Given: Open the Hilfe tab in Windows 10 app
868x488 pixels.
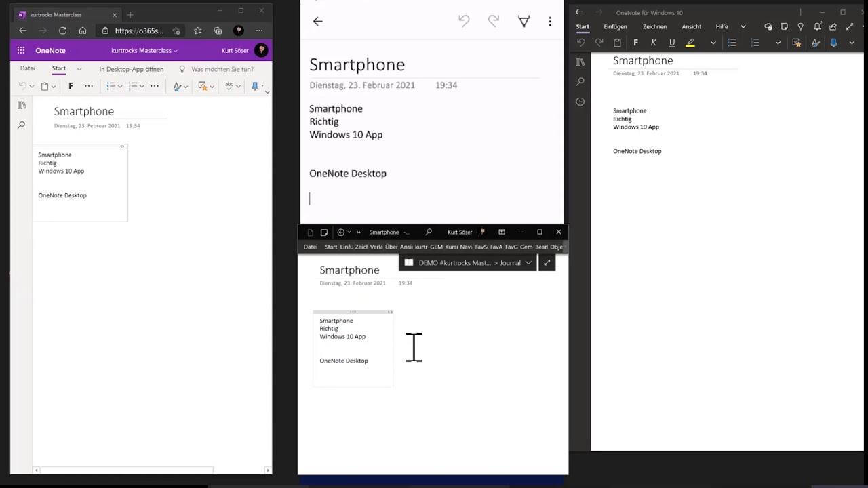Looking at the screenshot, I should (722, 26).
